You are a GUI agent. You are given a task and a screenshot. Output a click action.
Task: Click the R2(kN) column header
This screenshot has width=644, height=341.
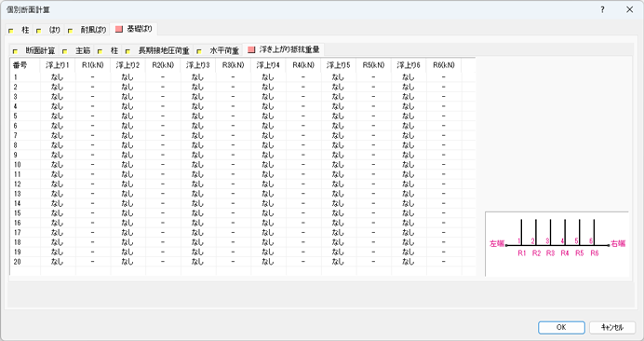pyautogui.click(x=163, y=65)
